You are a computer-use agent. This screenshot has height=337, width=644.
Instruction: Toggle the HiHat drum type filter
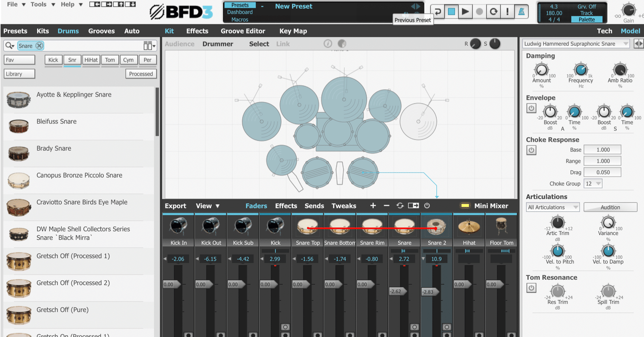(x=91, y=60)
